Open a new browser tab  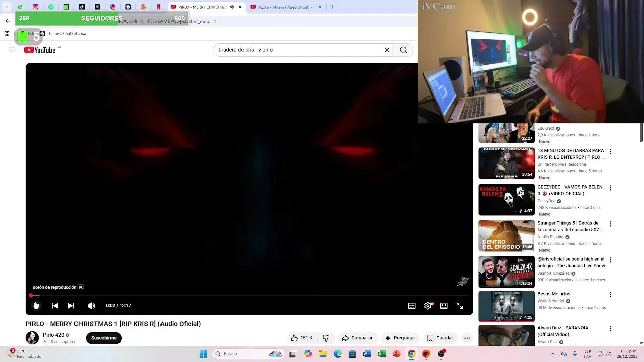332,7
